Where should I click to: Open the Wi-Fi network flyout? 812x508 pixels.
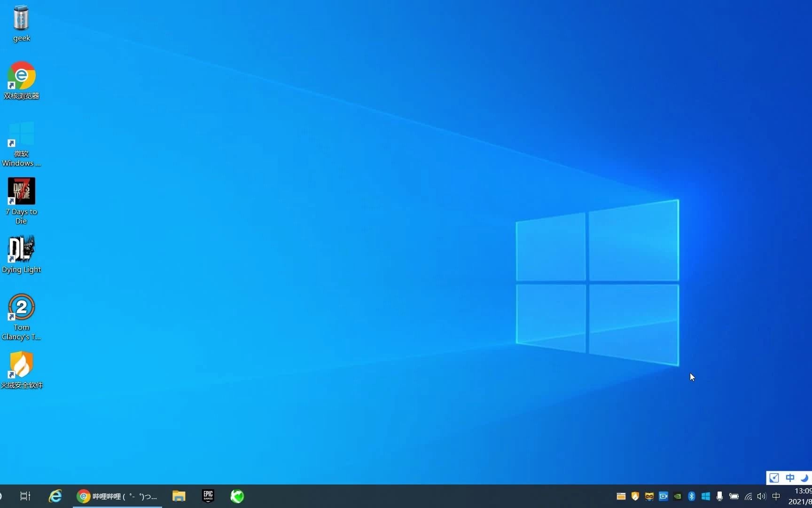coord(748,496)
